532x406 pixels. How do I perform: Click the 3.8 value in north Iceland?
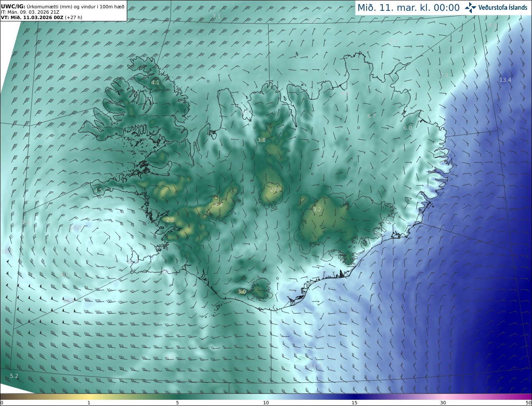[261, 140]
